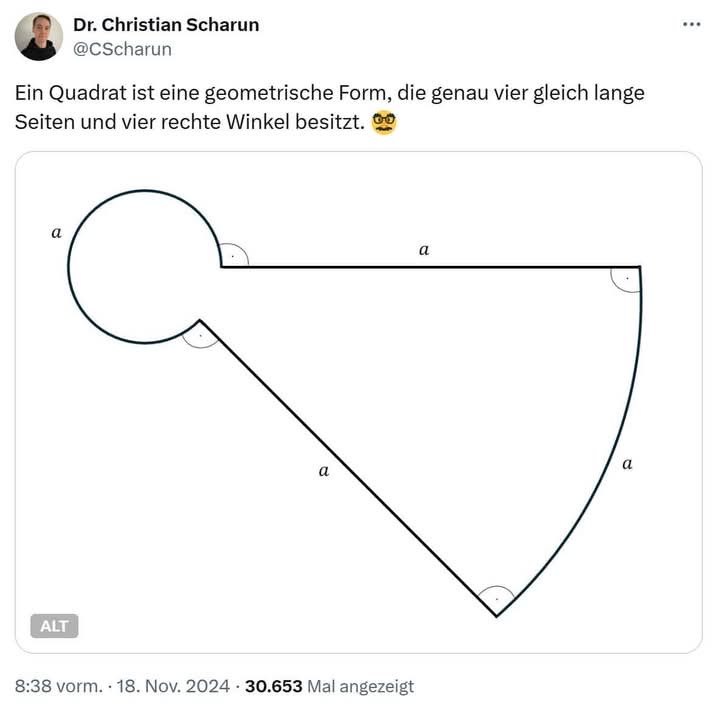The width and height of the screenshot is (720, 713).
Task: Click the disguised face emoji in the tweet
Action: click(x=383, y=124)
